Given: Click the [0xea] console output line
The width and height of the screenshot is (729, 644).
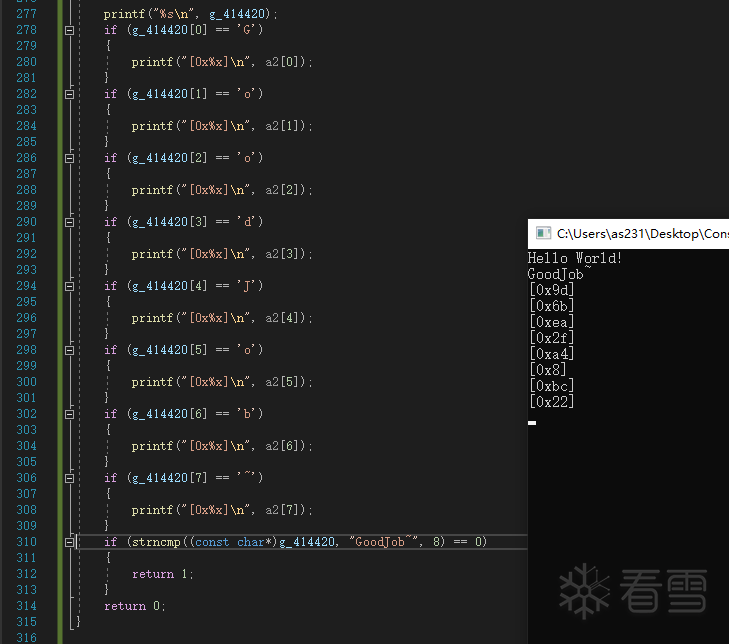Looking at the screenshot, I should point(551,322).
